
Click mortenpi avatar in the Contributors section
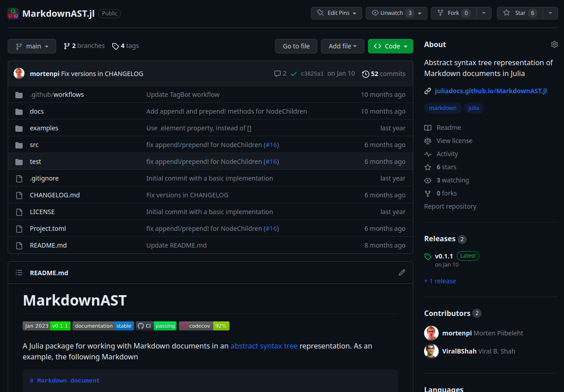click(431, 333)
